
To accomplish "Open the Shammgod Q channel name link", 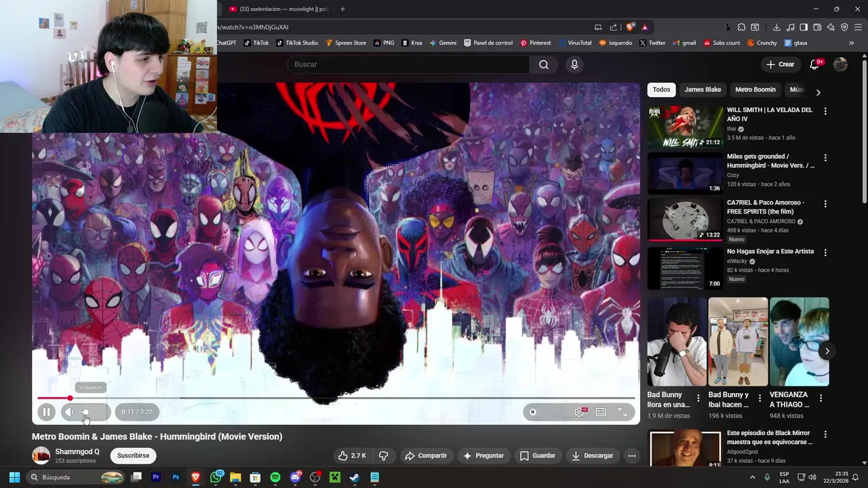I will pos(77,451).
